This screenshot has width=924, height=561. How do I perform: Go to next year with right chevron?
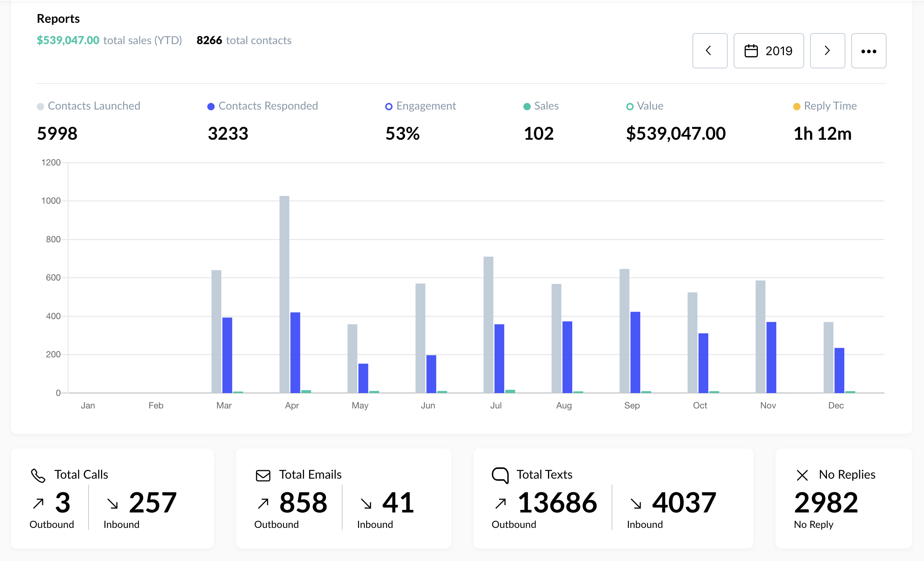(x=827, y=51)
